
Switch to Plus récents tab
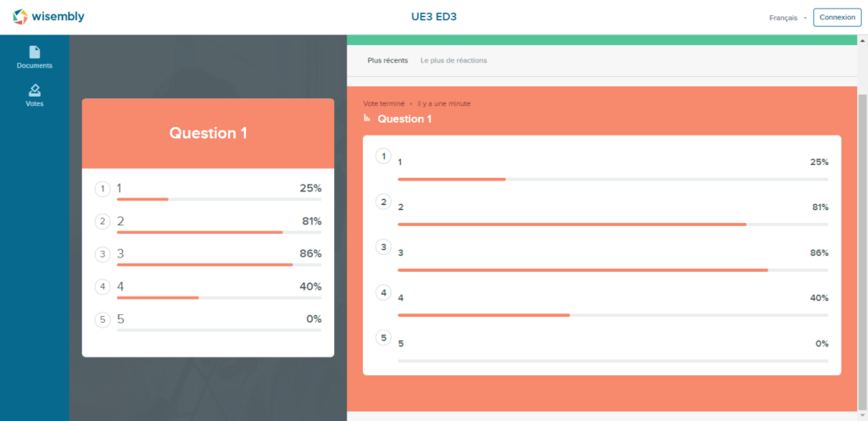pos(387,60)
